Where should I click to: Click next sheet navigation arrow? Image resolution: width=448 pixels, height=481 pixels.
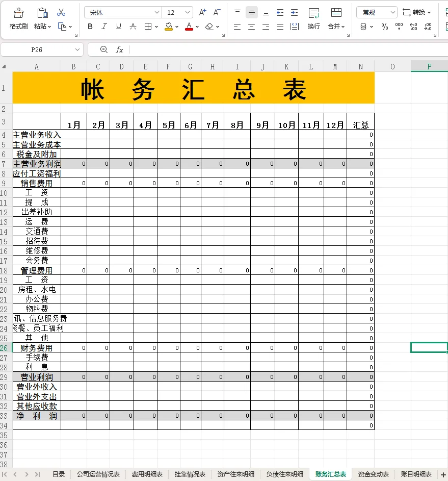point(27,474)
